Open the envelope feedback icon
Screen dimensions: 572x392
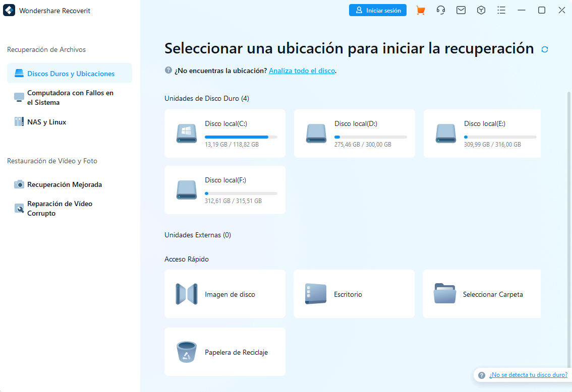pyautogui.click(x=461, y=10)
